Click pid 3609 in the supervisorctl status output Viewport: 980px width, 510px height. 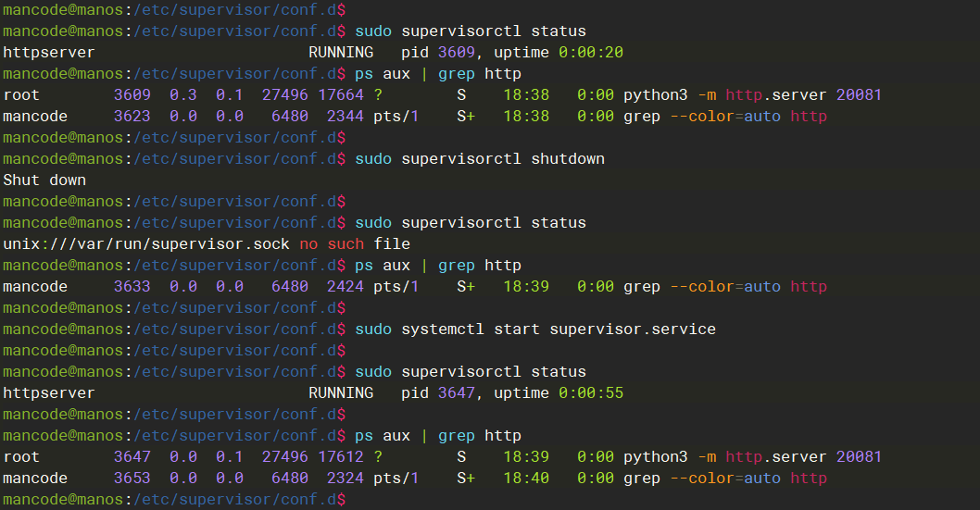click(457, 53)
